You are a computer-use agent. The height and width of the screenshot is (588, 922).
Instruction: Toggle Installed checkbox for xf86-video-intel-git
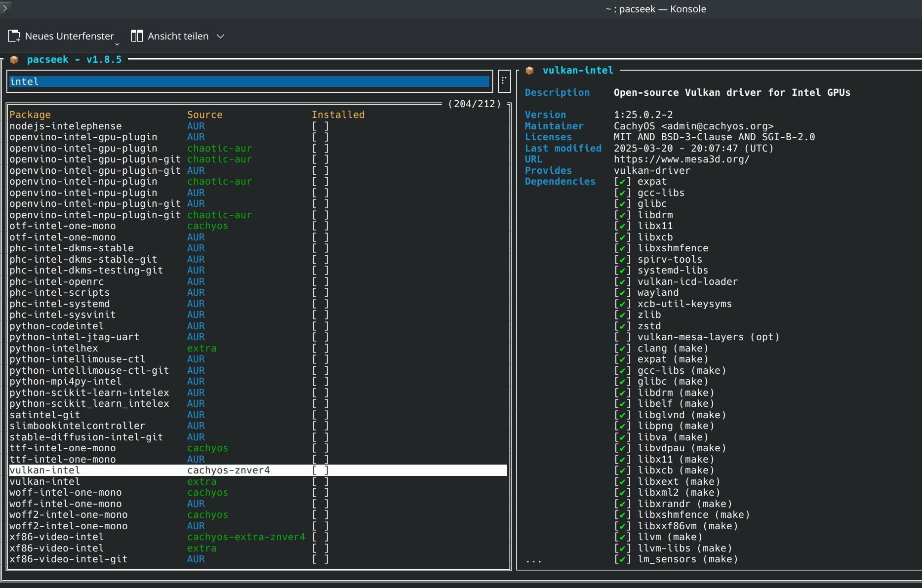[320, 559]
